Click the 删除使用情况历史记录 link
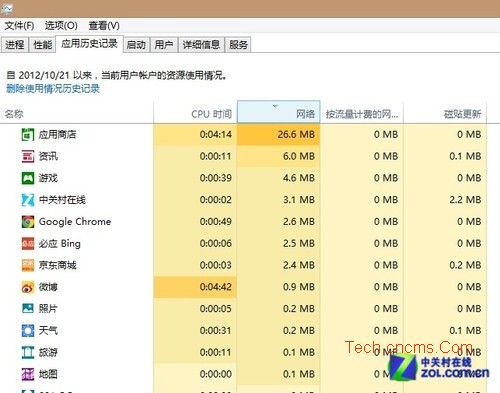 coord(53,89)
